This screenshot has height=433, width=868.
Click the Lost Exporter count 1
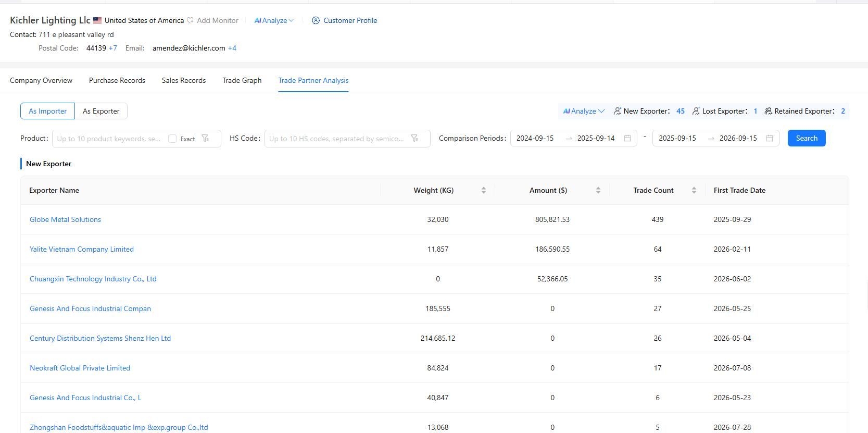tap(756, 111)
